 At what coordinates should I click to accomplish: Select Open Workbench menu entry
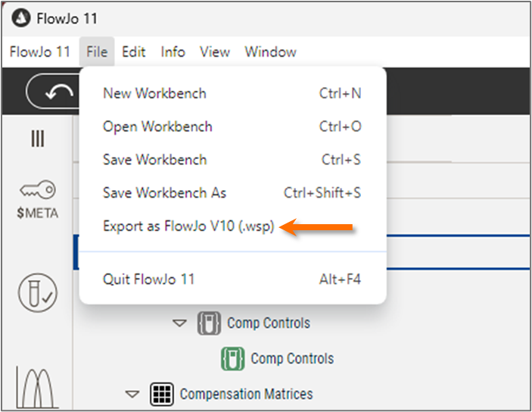(x=157, y=126)
